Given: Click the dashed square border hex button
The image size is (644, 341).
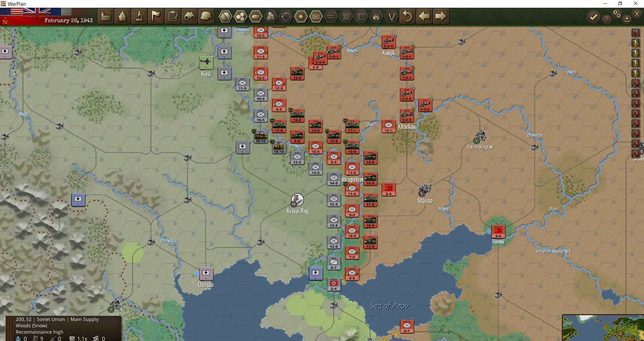Looking at the screenshot, I should (x=361, y=16).
